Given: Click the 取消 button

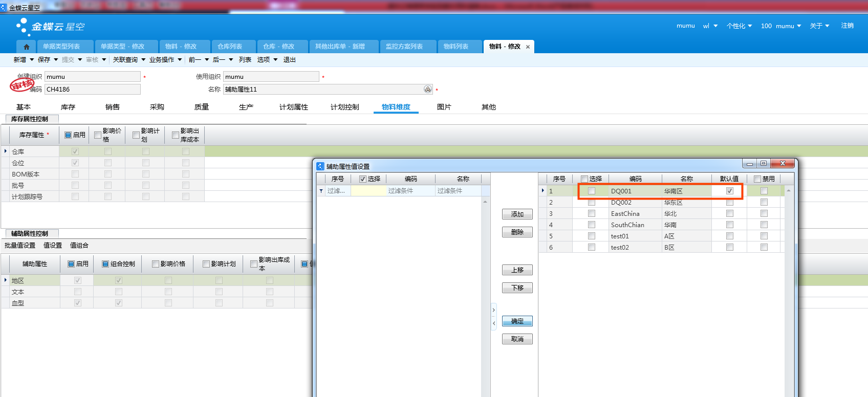Looking at the screenshot, I should pos(517,339).
